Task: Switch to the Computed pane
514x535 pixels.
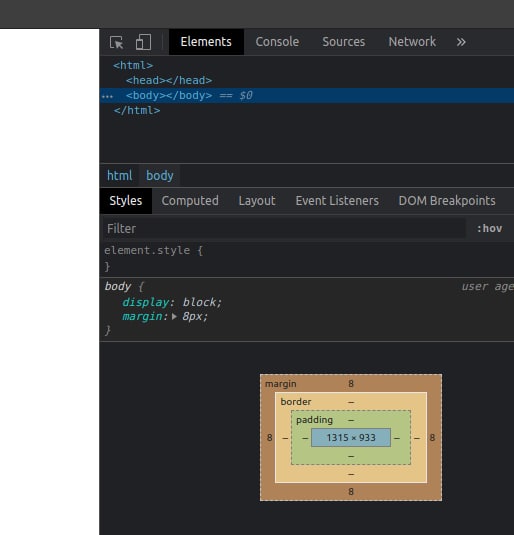Action: 190,201
